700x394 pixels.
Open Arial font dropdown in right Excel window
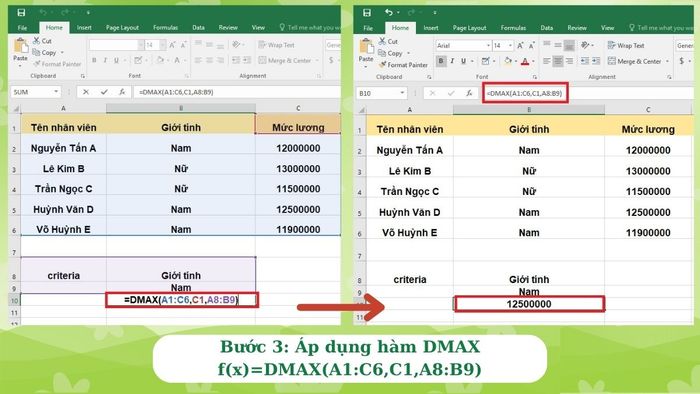[488, 46]
